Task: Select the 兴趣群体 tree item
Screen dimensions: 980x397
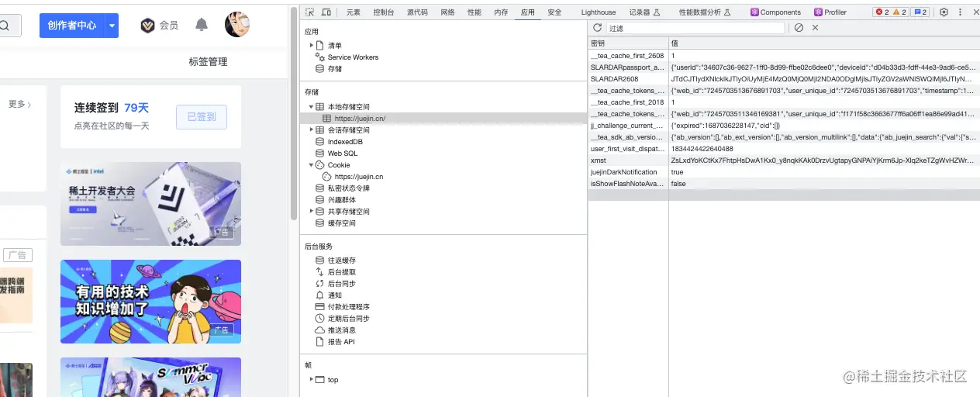Action: (342, 200)
